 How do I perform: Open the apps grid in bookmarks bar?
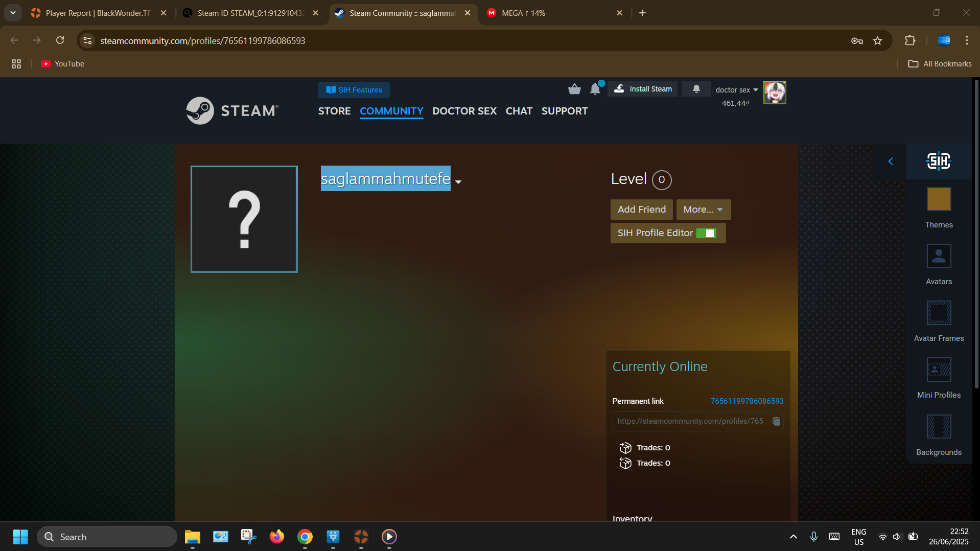pos(16,64)
